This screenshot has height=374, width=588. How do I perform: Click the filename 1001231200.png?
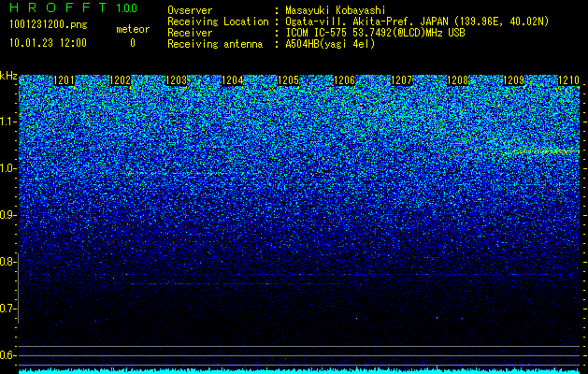pos(49,25)
